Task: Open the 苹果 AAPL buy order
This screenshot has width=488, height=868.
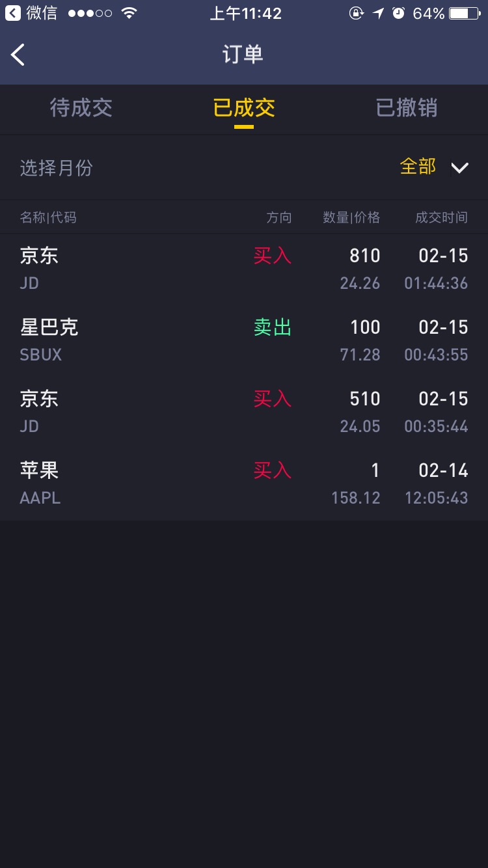Action: pos(244,484)
